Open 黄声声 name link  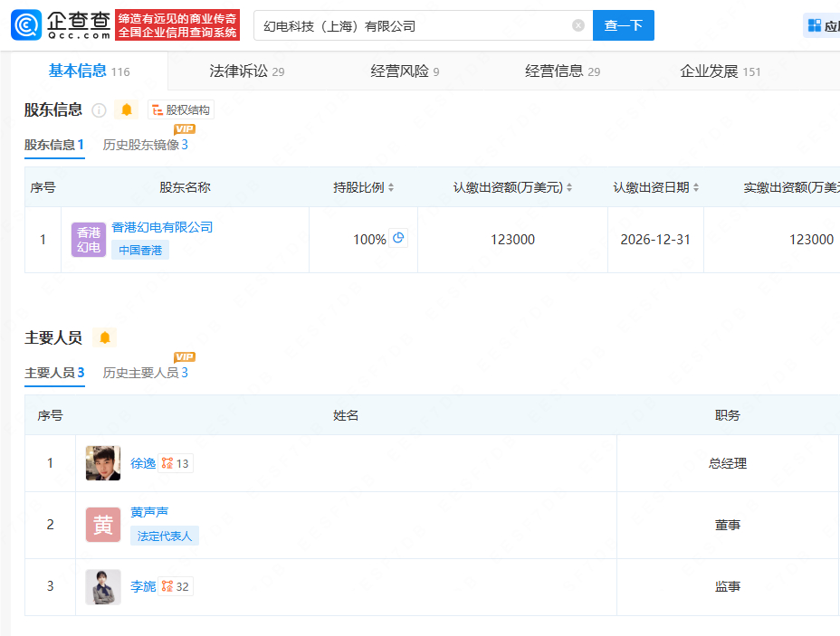149,512
